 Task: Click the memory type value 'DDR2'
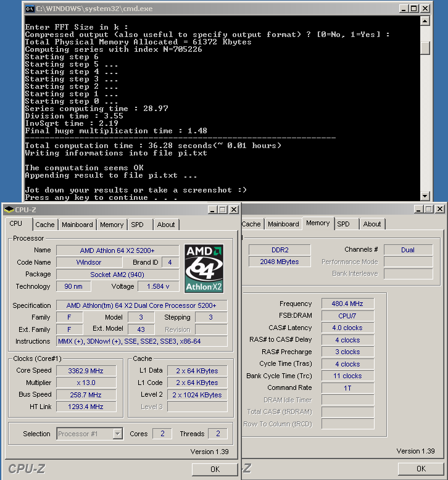point(280,250)
